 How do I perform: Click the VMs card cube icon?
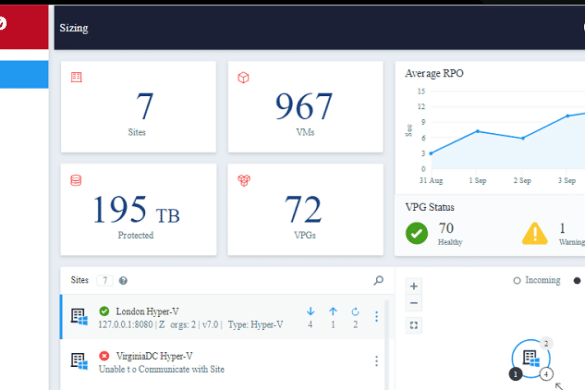243,78
